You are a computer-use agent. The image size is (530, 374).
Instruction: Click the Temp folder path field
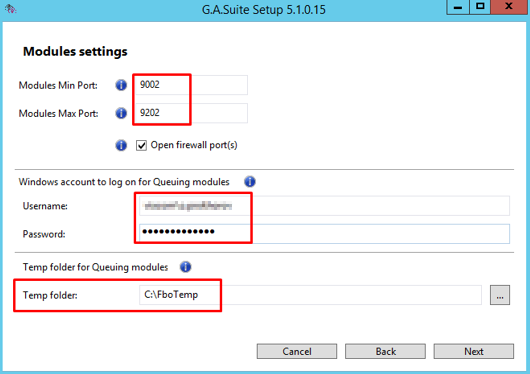tap(310, 295)
